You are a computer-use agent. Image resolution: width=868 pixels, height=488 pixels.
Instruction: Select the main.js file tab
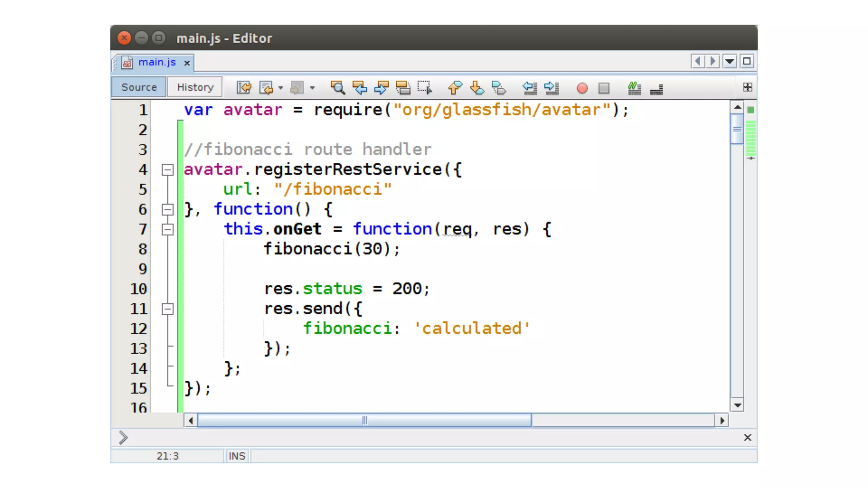coord(157,62)
